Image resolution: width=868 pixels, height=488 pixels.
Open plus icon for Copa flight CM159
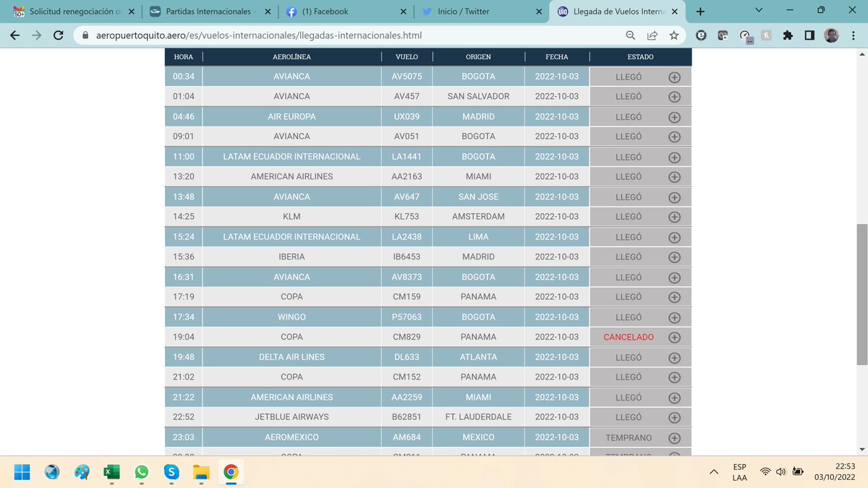[x=674, y=298]
